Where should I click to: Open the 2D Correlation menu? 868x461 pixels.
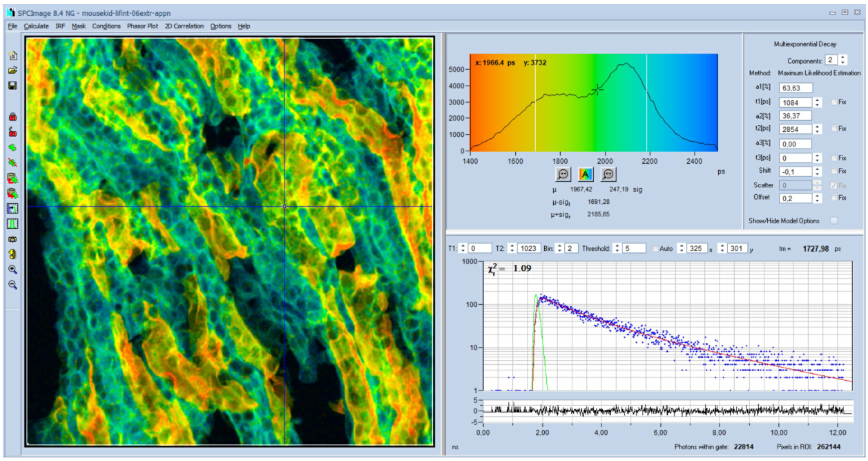(184, 26)
